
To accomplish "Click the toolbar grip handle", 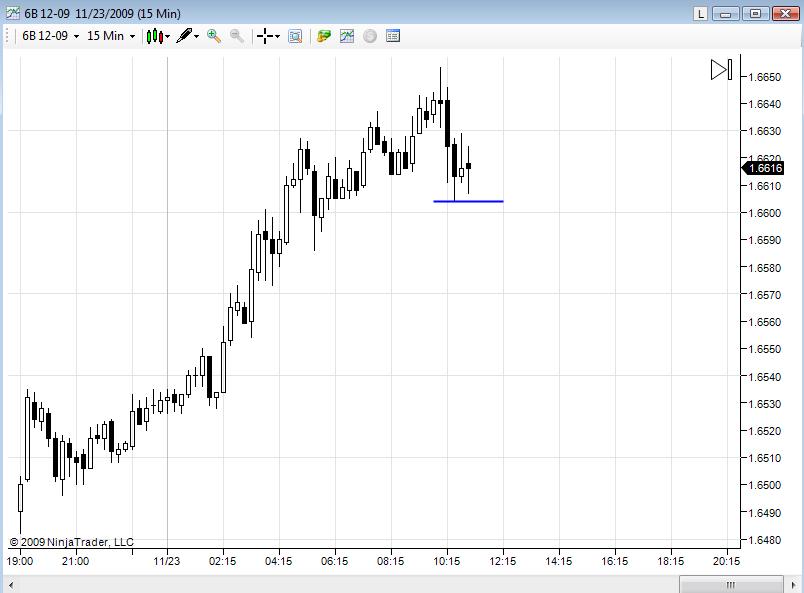I will click(x=8, y=36).
